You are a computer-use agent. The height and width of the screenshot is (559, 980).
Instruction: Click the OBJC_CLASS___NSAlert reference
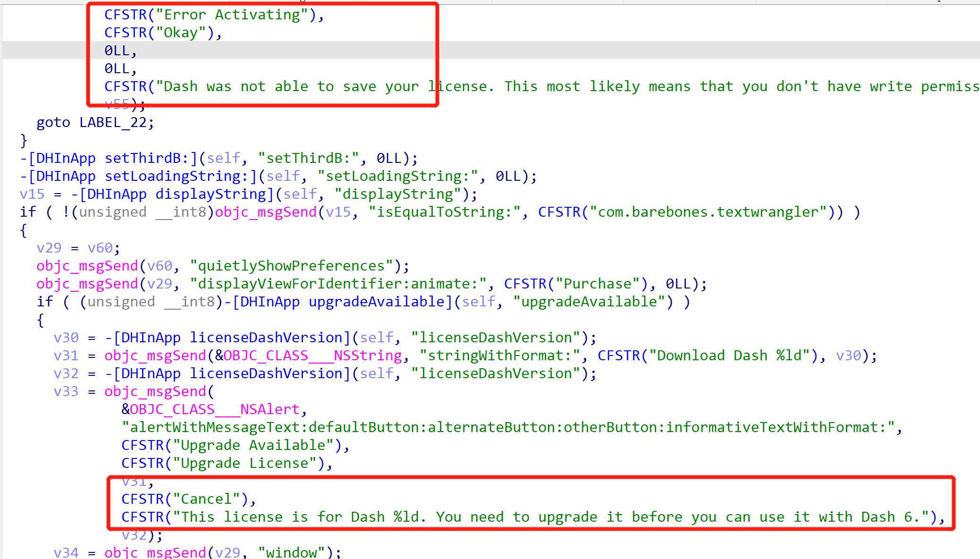tap(215, 410)
